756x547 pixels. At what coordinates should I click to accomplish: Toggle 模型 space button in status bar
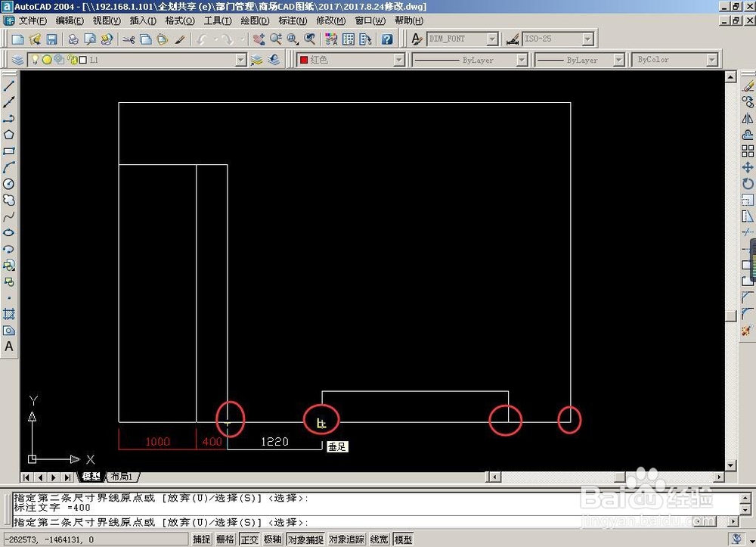404,539
